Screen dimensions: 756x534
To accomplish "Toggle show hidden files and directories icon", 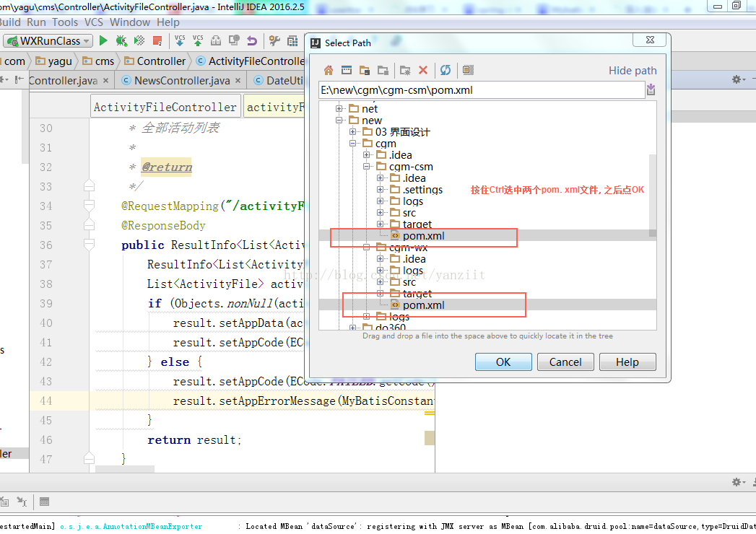I will (468, 71).
